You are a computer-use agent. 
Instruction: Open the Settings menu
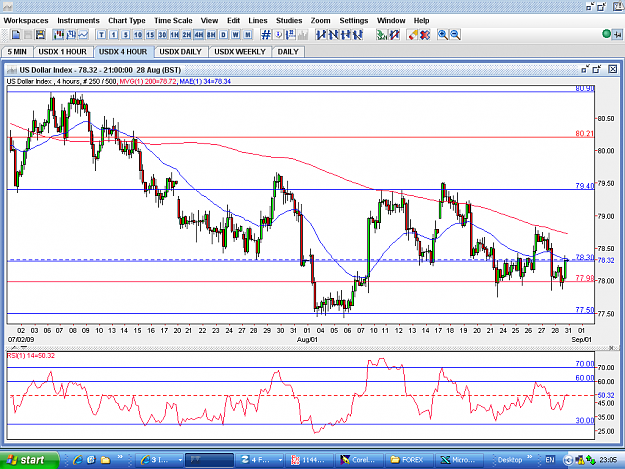pyautogui.click(x=354, y=20)
